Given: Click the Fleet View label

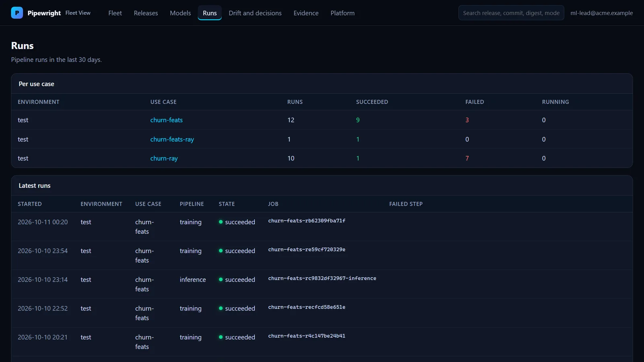Looking at the screenshot, I should [78, 13].
